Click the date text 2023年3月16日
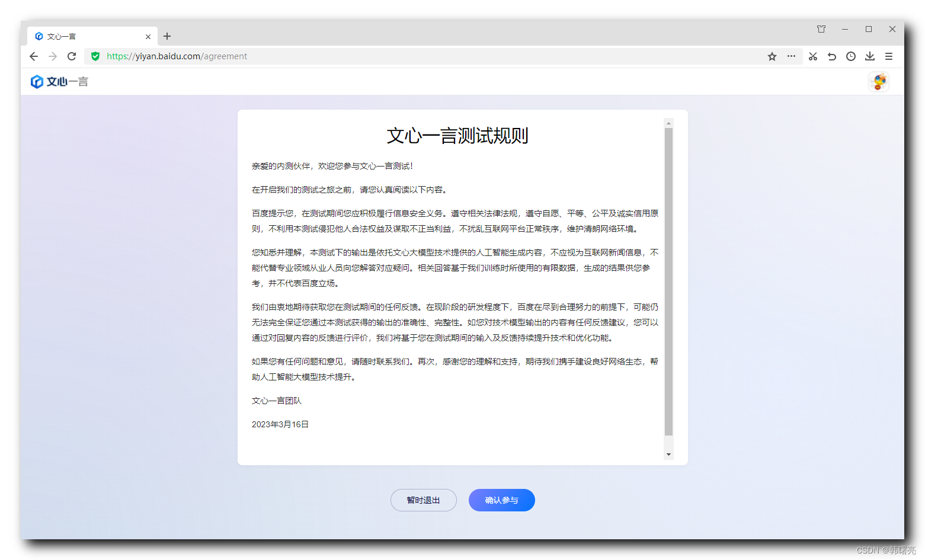 [x=280, y=424]
